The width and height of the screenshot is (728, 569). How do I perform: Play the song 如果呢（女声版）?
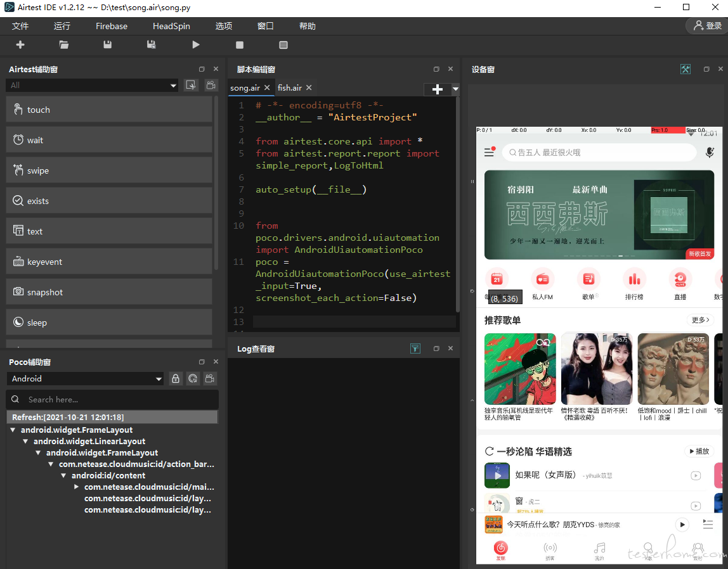pos(696,475)
